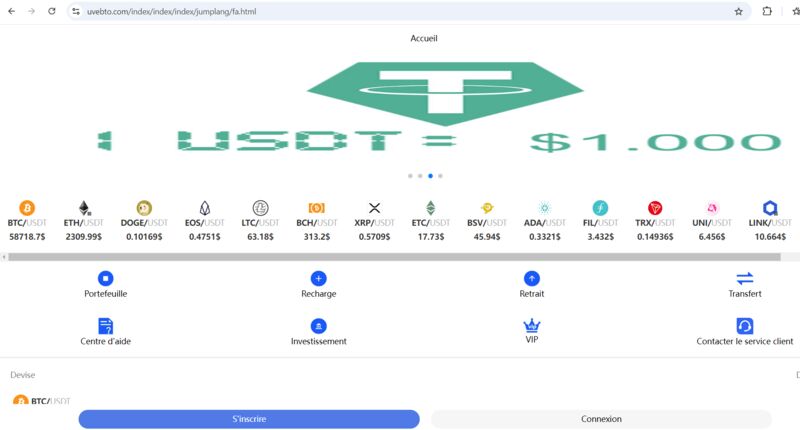Go to the first banner slide dot
The image size is (800, 430).
(x=410, y=176)
